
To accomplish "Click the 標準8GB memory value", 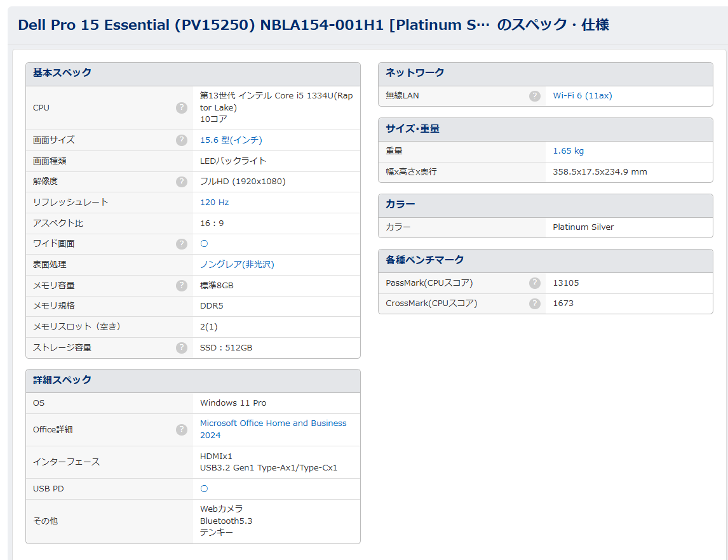I will (217, 285).
